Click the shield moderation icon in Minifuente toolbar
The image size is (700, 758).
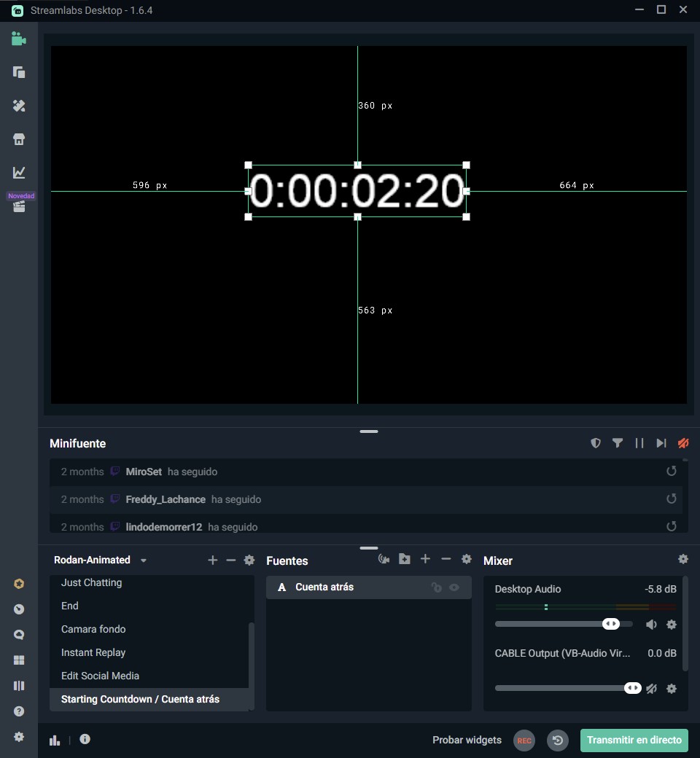[596, 443]
